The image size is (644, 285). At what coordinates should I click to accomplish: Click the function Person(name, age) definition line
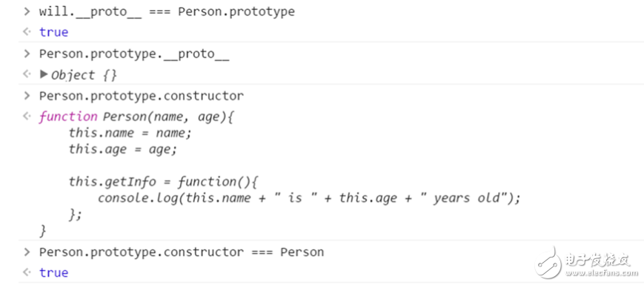(136, 117)
